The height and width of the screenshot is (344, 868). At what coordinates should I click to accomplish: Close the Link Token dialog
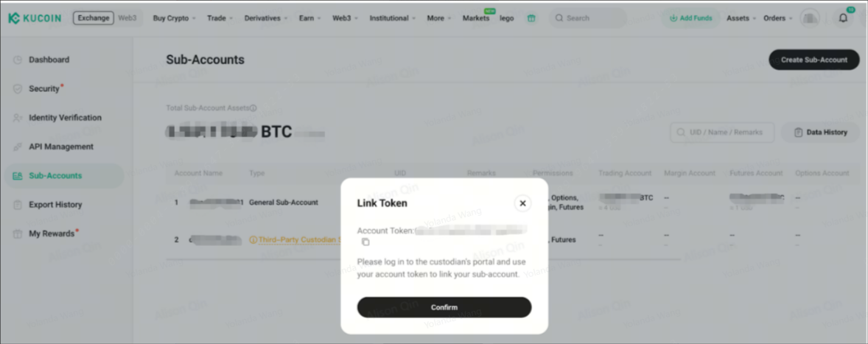point(522,203)
